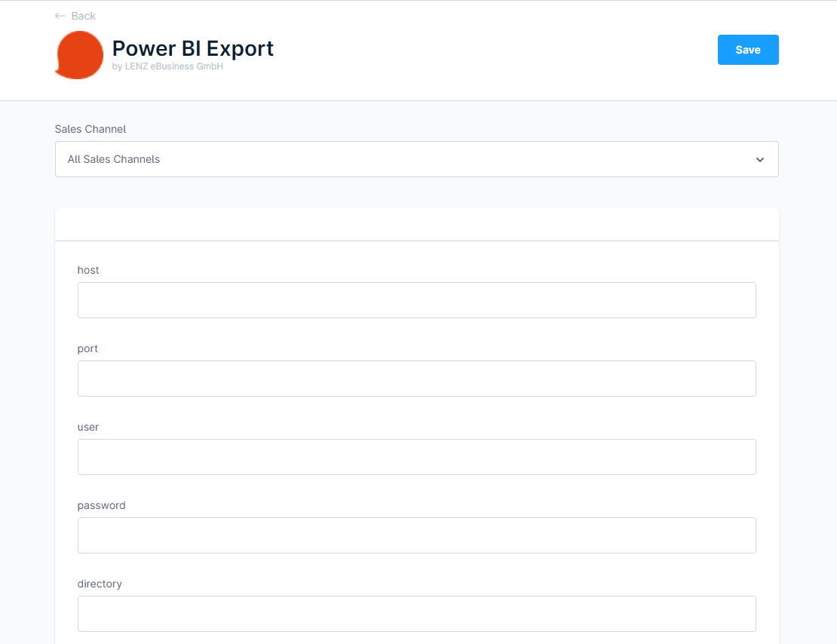
Task: Click the left arrow icon beside Back
Action: click(60, 16)
